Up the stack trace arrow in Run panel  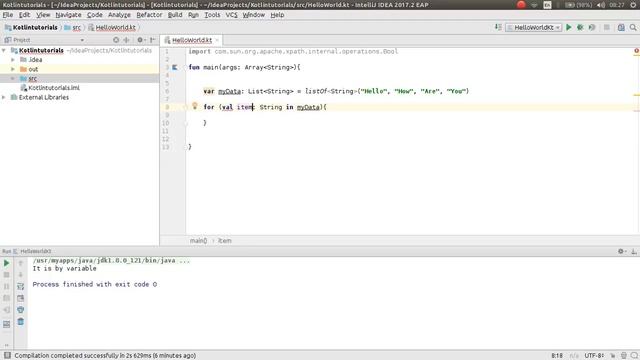[x=20, y=263]
